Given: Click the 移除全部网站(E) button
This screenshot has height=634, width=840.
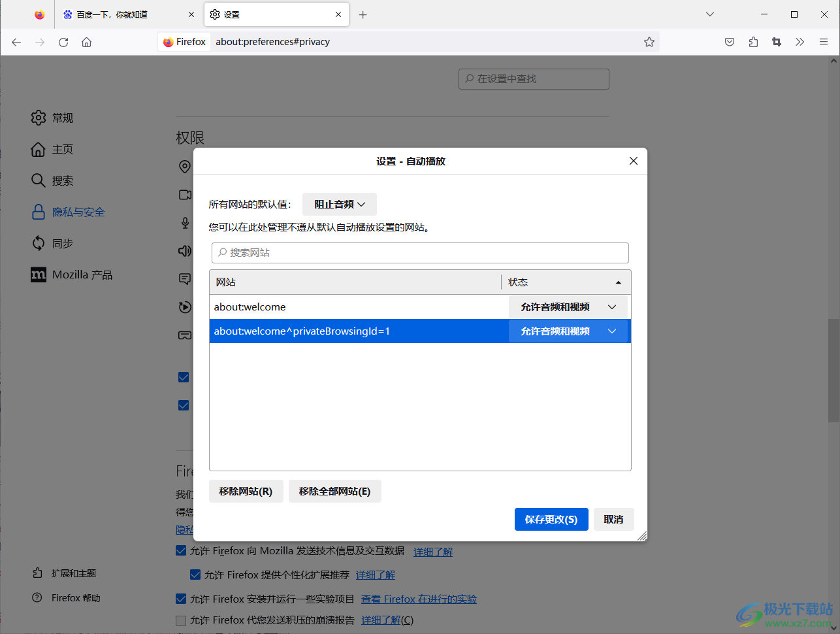Looking at the screenshot, I should [x=335, y=492].
